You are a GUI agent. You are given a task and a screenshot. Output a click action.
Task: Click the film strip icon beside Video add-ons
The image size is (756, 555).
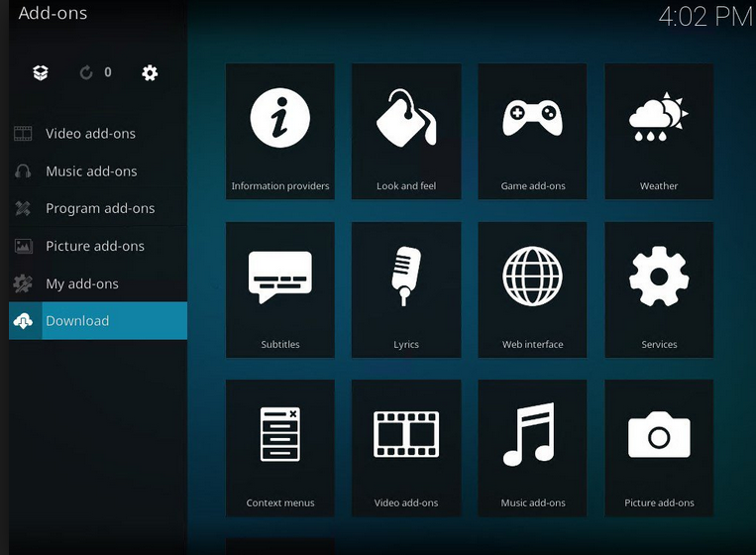point(23,134)
